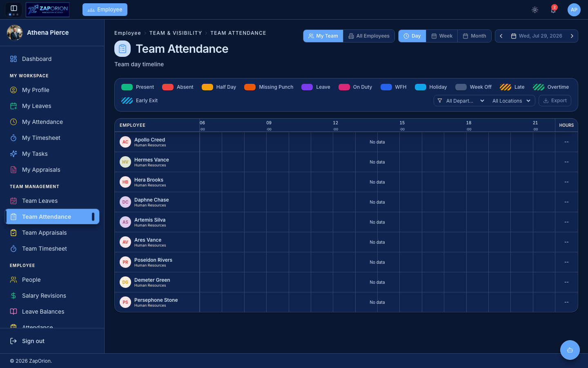Open Leave Balances page
Viewport: 588px width, 368px height.
pyautogui.click(x=52, y=312)
